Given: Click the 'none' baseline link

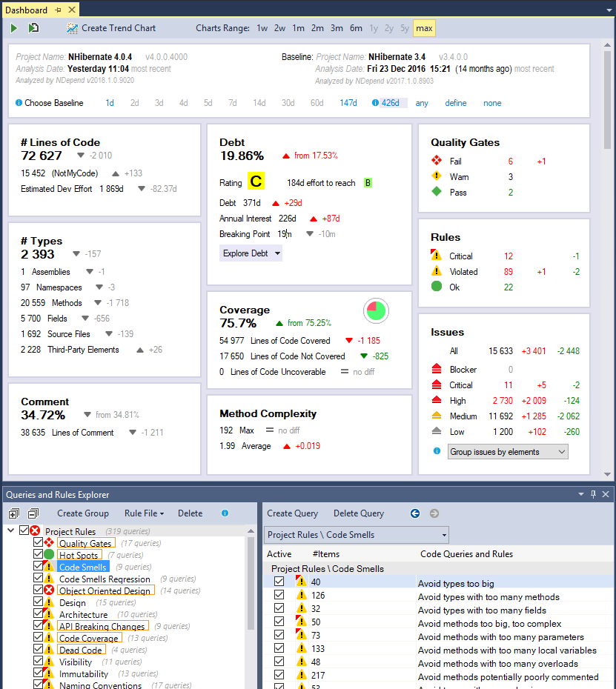Looking at the screenshot, I should point(492,103).
